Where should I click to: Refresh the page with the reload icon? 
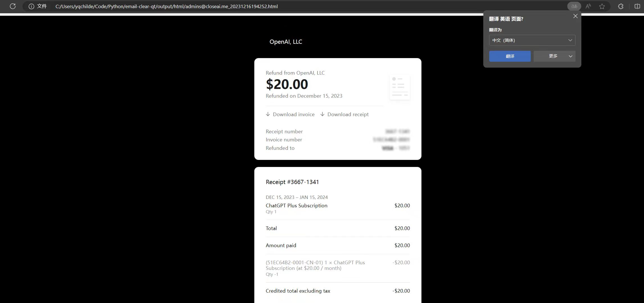(x=13, y=6)
